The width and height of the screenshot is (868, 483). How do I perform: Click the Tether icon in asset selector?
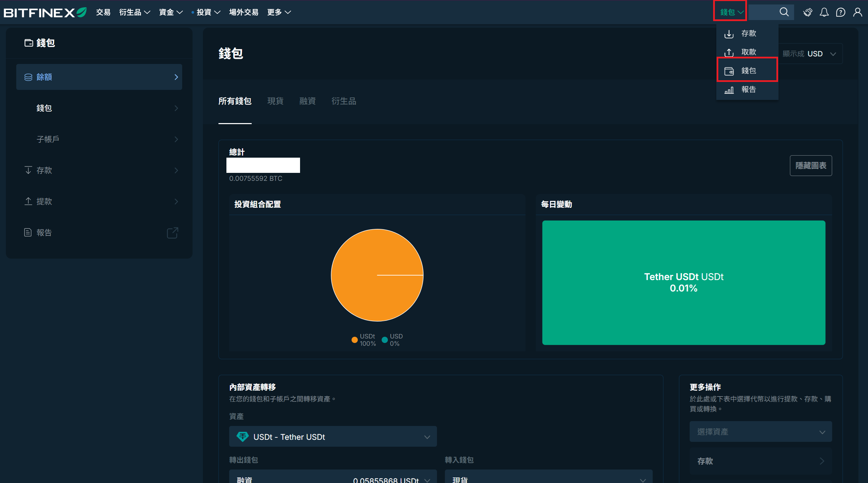coord(243,437)
